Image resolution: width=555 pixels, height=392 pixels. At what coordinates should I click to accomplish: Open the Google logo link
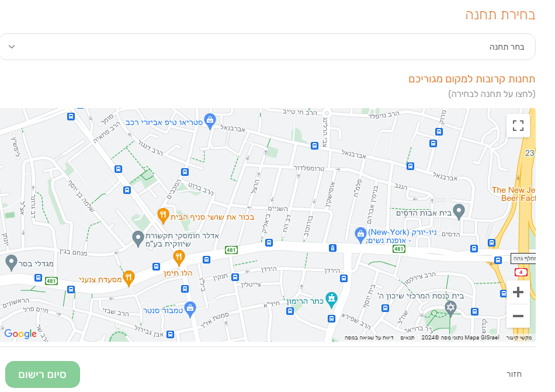pyautogui.click(x=20, y=334)
